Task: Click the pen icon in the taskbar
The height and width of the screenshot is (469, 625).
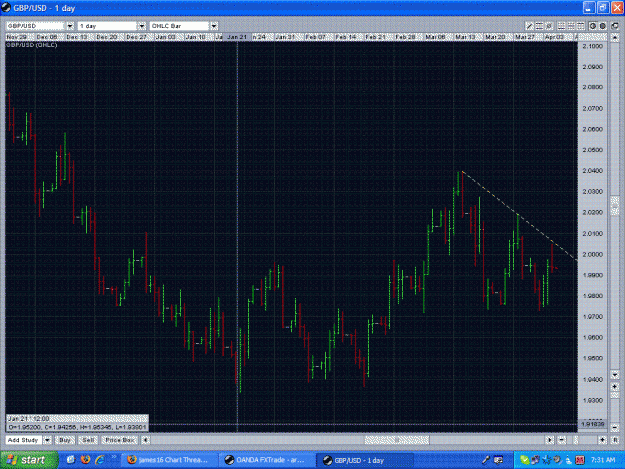Action: click(x=485, y=460)
